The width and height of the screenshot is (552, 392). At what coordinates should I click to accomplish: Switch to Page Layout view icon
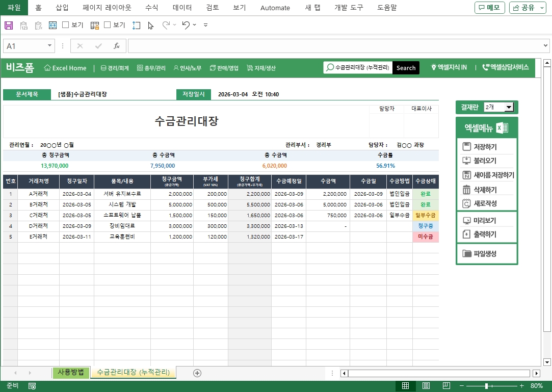coord(426,386)
